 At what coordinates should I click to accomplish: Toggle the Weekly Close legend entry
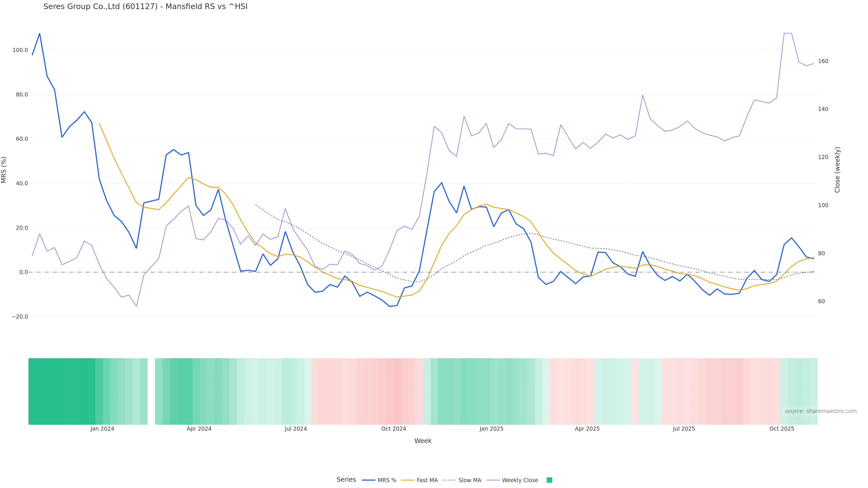[x=520, y=480]
